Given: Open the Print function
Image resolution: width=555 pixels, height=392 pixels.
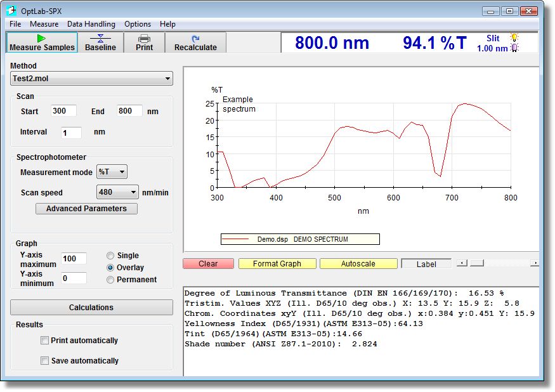Looking at the screenshot, I should (x=144, y=42).
